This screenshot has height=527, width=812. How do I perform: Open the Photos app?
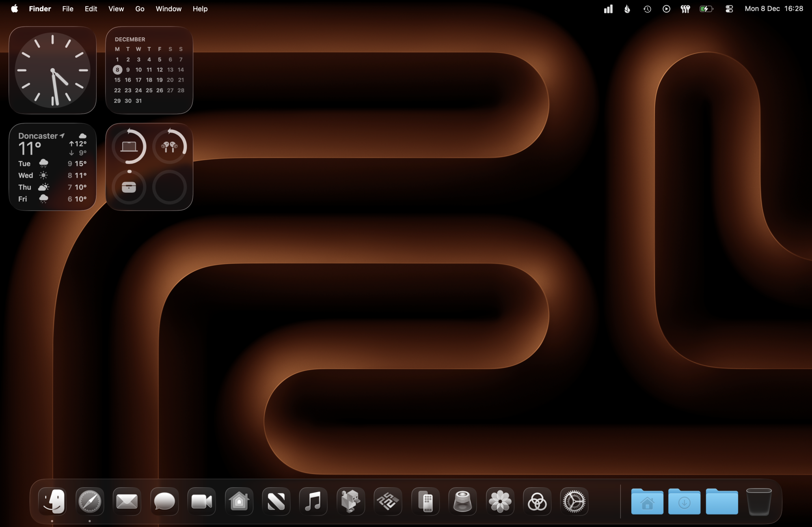[500, 501]
